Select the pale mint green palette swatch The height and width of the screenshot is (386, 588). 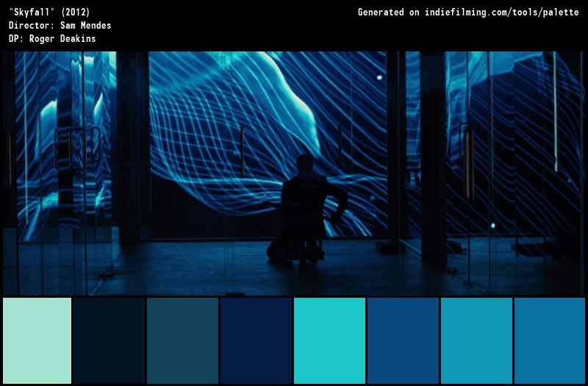tap(37, 340)
